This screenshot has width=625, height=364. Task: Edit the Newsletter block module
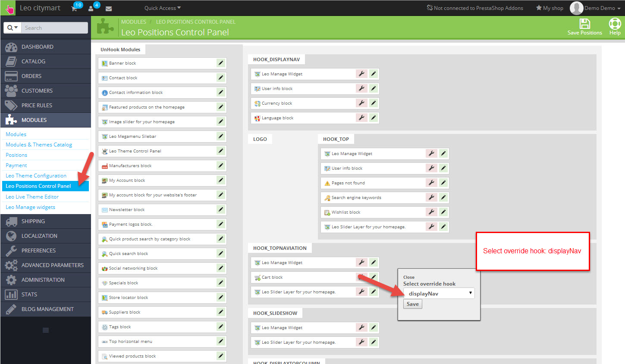pos(221,210)
